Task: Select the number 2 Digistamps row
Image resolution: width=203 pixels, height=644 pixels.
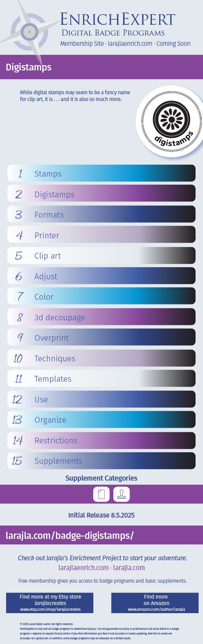Action: [x=101, y=194]
